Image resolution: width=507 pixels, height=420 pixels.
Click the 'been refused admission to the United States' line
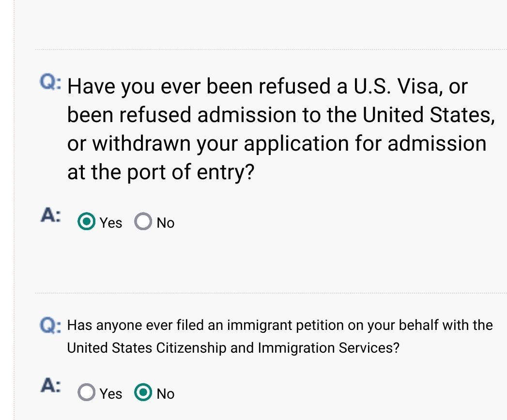tap(281, 115)
